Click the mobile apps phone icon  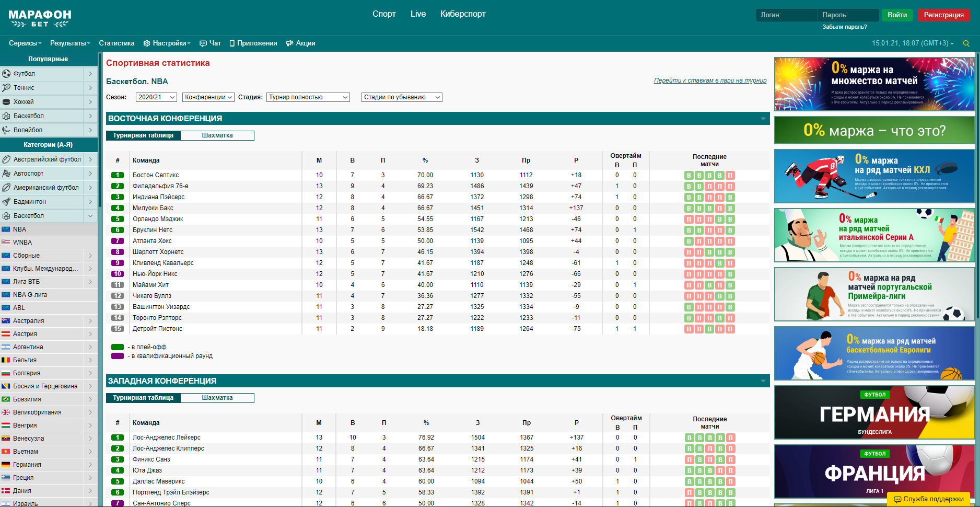pos(232,43)
